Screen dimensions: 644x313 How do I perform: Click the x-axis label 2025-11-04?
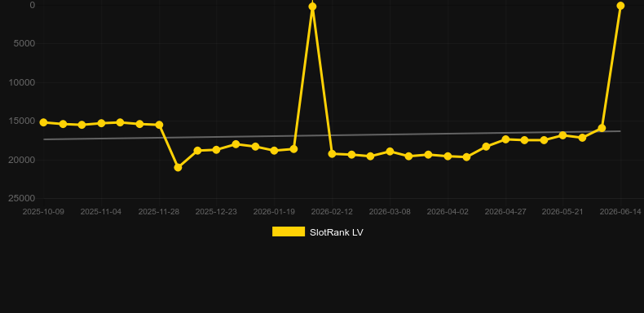[x=101, y=212]
